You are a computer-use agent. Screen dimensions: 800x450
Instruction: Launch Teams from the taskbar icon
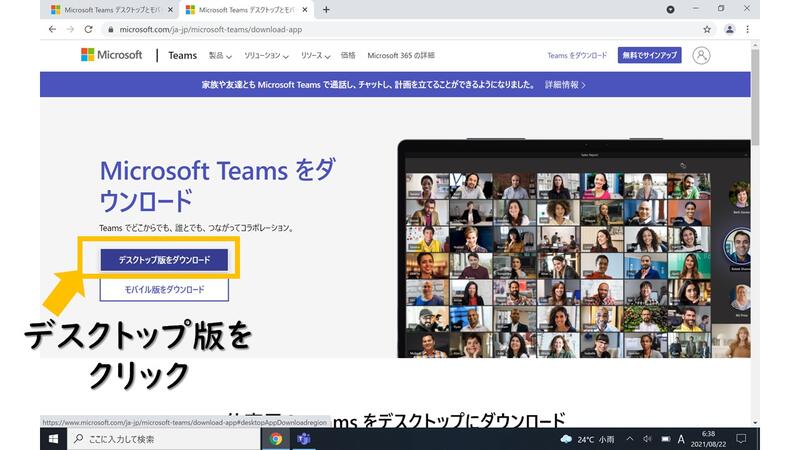click(x=303, y=439)
